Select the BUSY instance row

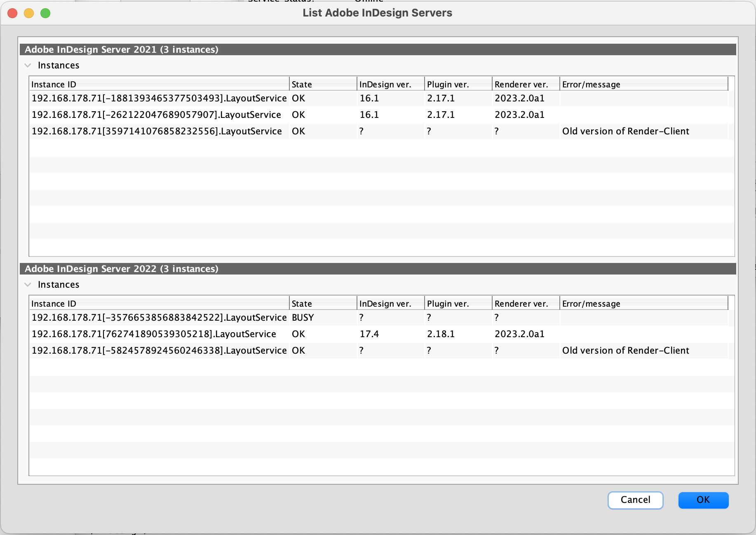(159, 318)
